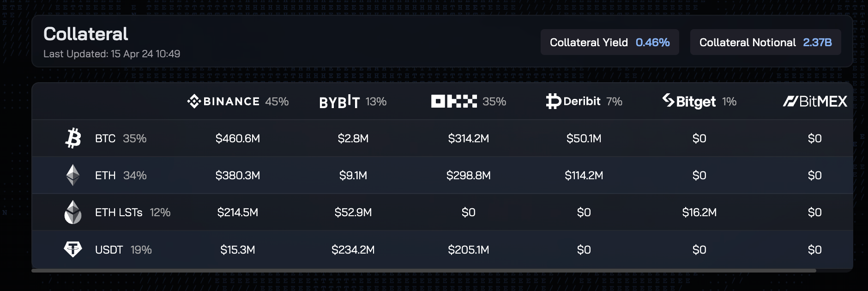Click the Bybit logo in header
The image size is (868, 291).
[x=339, y=102]
